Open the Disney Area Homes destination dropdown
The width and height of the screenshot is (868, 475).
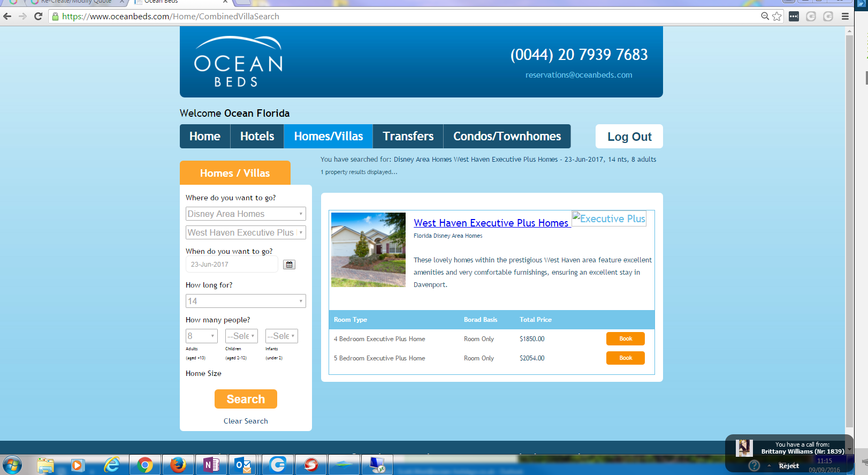click(246, 214)
